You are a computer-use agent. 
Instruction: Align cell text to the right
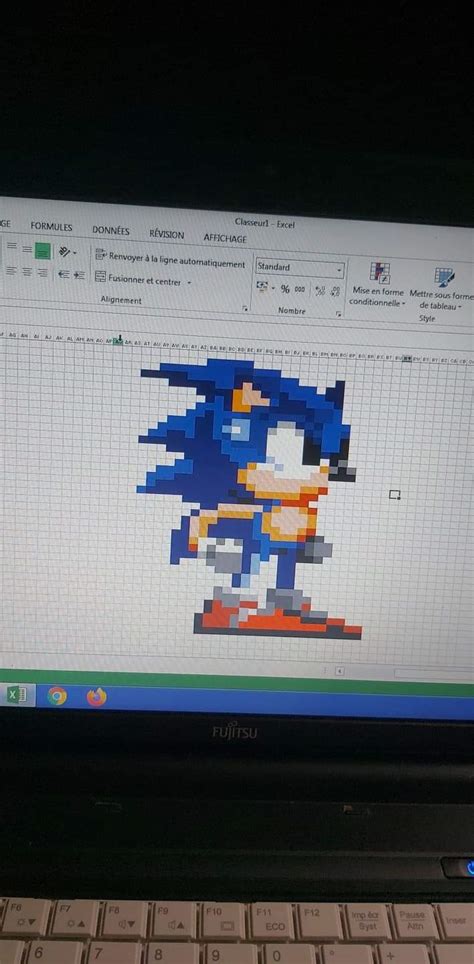(42, 272)
